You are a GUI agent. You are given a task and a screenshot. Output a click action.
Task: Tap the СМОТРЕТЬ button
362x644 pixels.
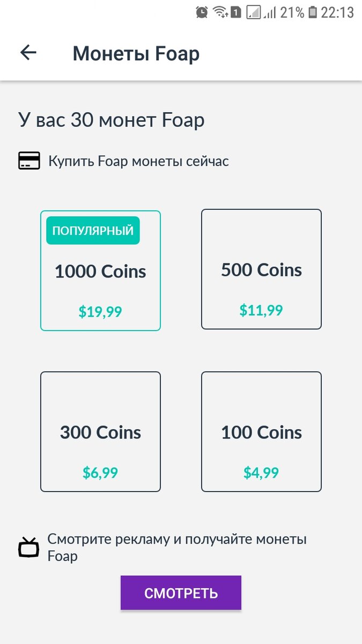coord(181,593)
